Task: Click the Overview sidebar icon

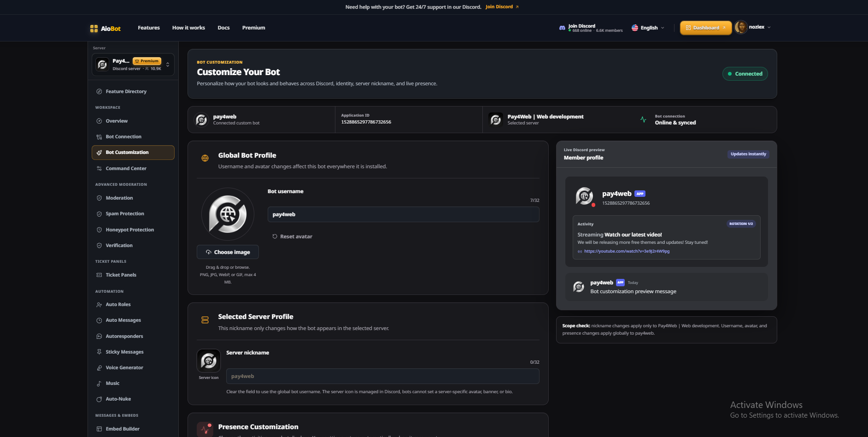Action: (99, 121)
